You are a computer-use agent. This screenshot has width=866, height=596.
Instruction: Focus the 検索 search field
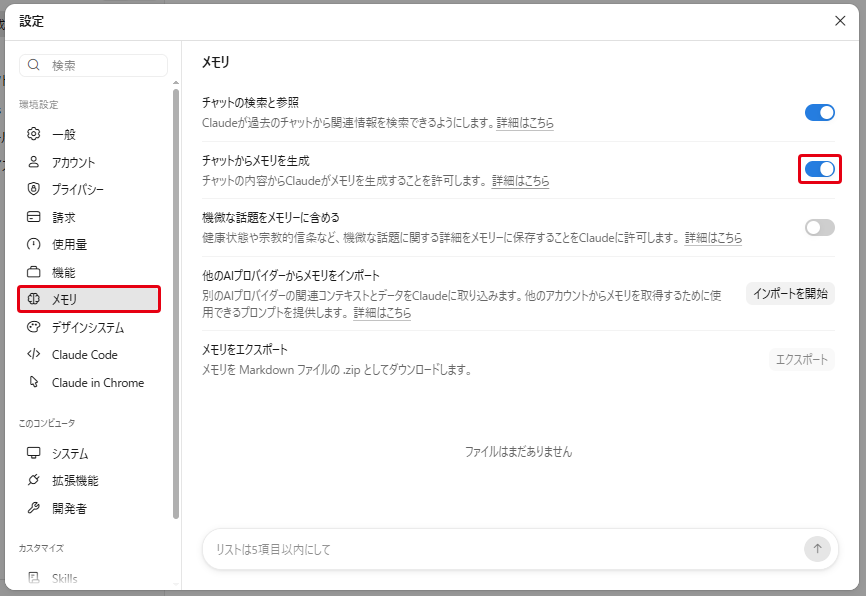[93, 65]
